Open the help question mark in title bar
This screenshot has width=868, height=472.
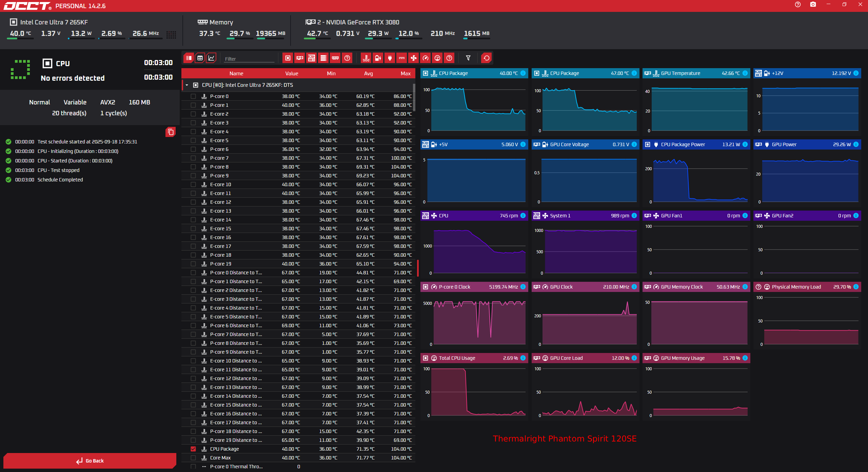(798, 4)
